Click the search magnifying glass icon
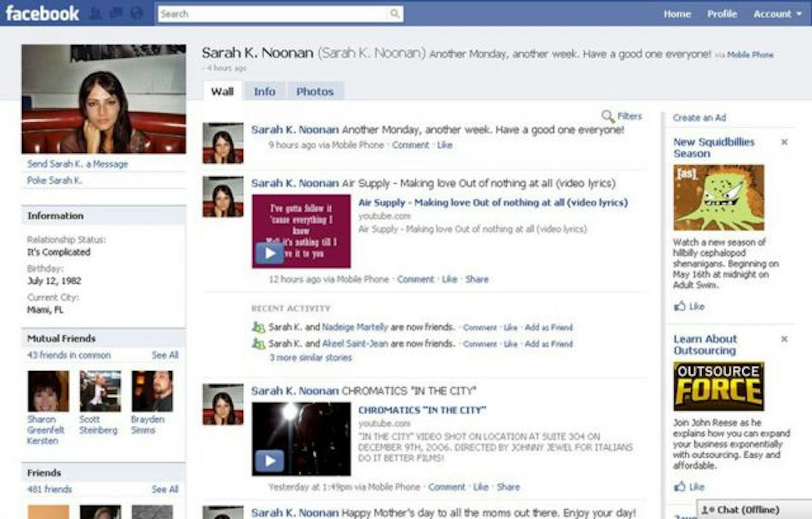 tap(394, 14)
